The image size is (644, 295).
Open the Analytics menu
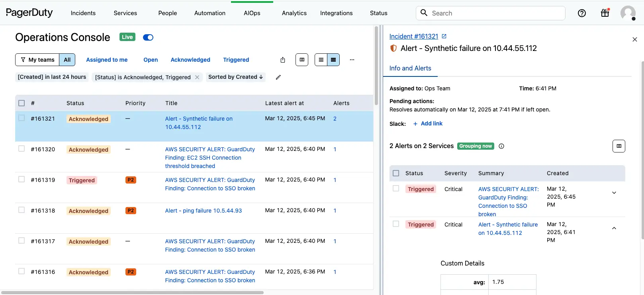[x=294, y=13]
